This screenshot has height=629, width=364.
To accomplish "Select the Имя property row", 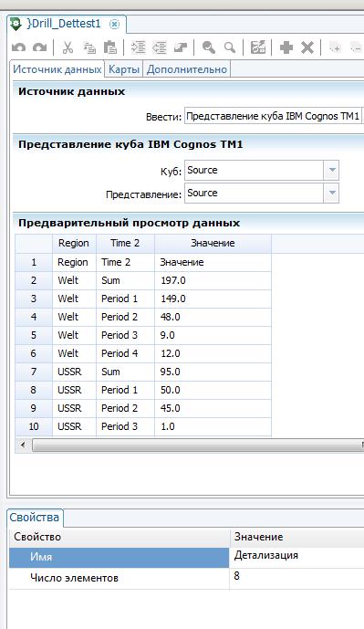I will click(120, 558).
